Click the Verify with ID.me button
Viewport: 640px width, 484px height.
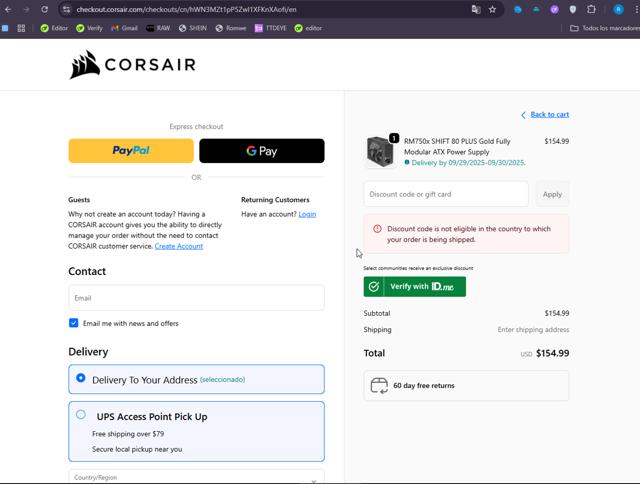pos(415,286)
